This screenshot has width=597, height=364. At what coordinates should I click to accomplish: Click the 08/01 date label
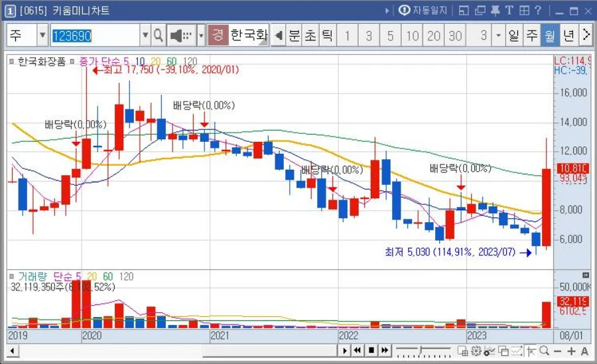(x=572, y=335)
